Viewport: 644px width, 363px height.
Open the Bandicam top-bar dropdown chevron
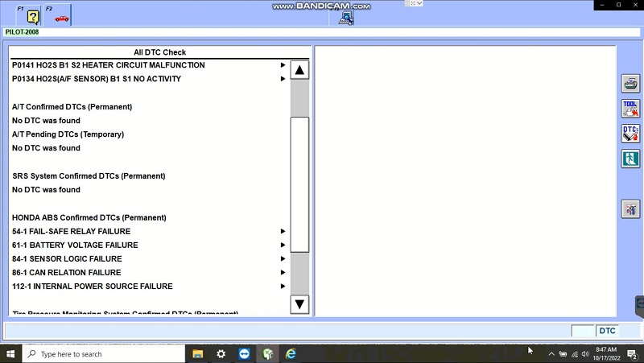(x=419, y=3)
